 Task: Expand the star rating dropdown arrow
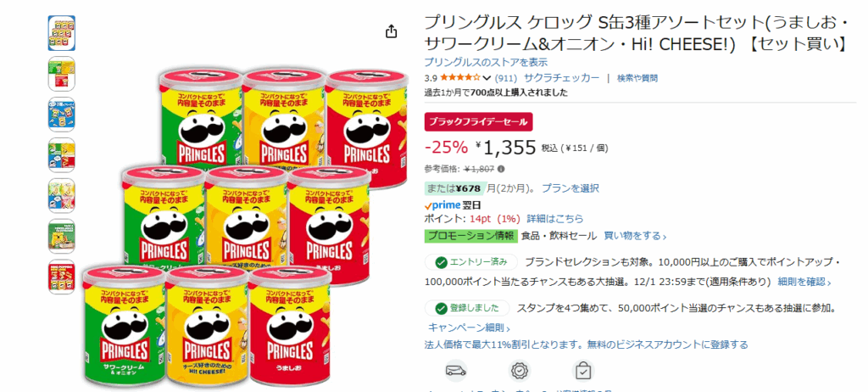[487, 78]
